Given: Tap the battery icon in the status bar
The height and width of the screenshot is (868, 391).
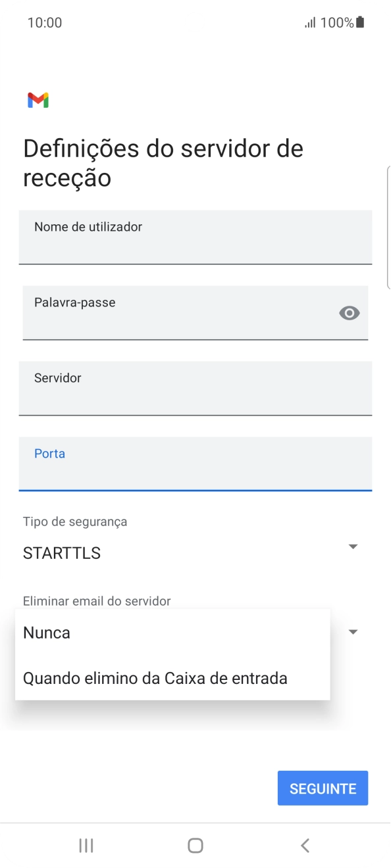Looking at the screenshot, I should click(x=358, y=22).
